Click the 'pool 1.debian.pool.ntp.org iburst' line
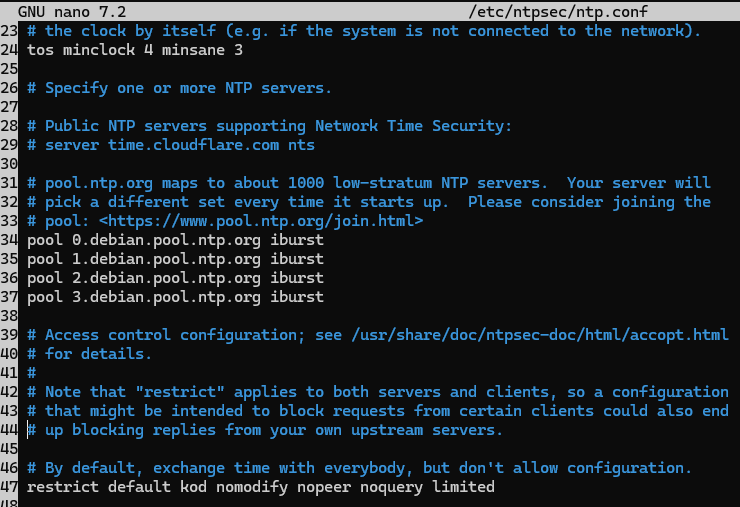740x507 pixels. pos(175,259)
